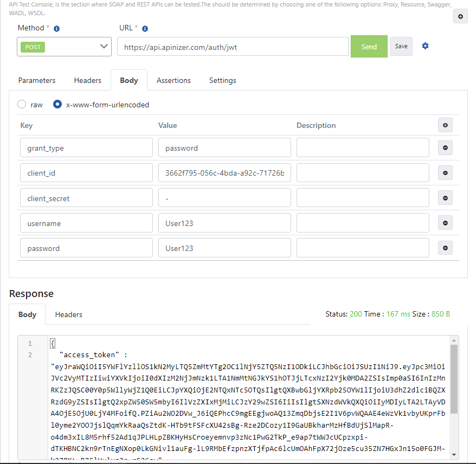Open the response Headers tab
Viewport: 476px width, 464px height.
point(68,314)
